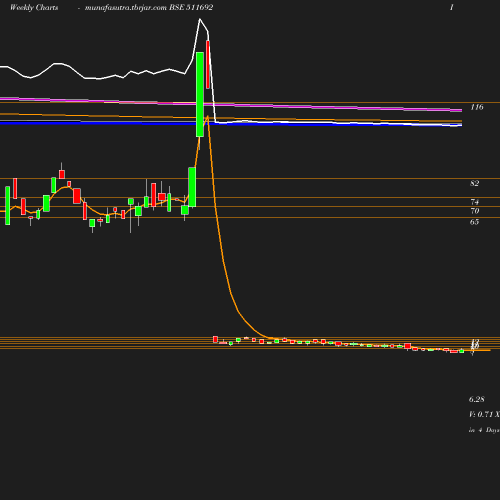Click the 82 price level label

(474, 183)
